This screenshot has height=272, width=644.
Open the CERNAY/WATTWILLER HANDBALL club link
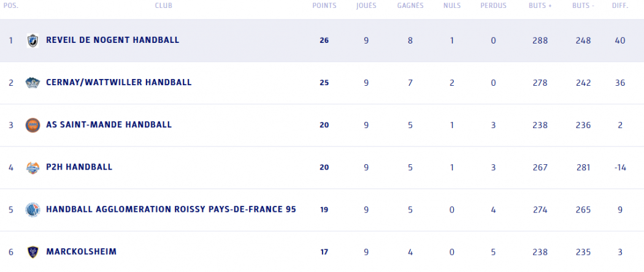(x=118, y=83)
